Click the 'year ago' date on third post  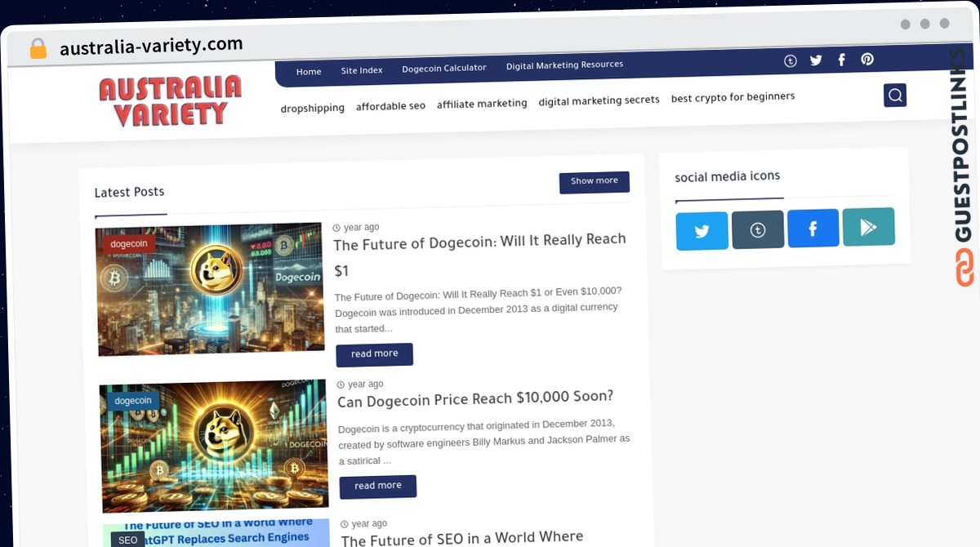pos(363,524)
